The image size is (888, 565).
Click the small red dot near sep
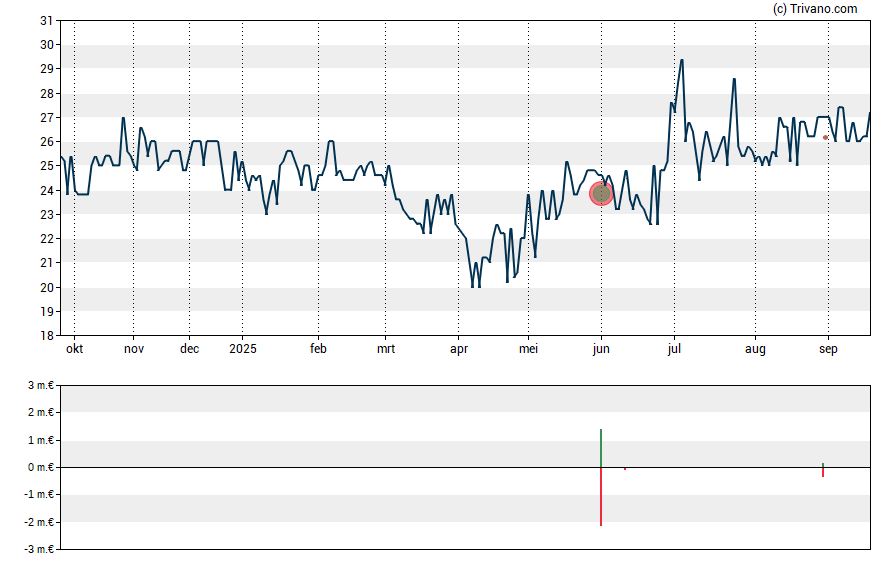(825, 138)
